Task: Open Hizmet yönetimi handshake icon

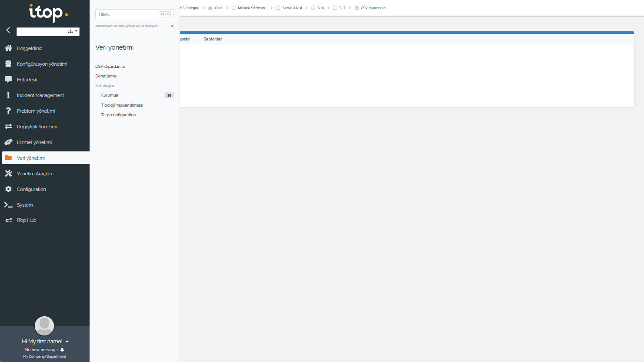Action: point(8,142)
